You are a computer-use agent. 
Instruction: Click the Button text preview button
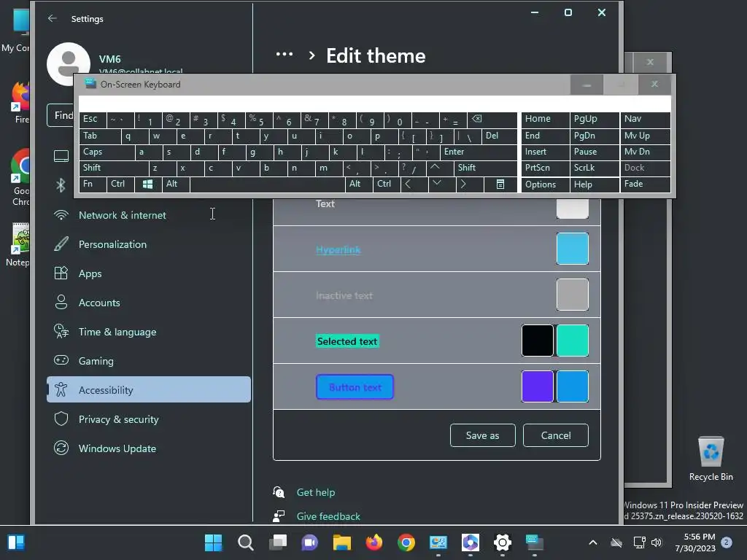coord(355,387)
